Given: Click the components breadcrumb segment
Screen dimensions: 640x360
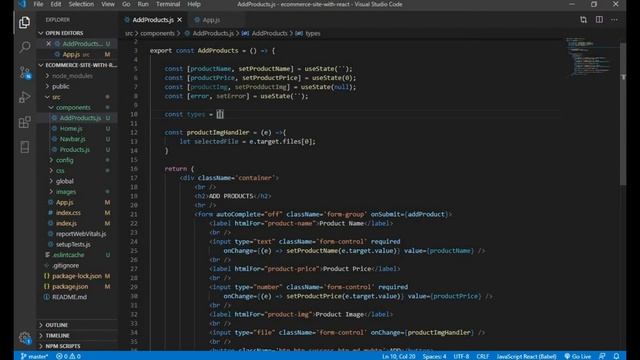Looking at the screenshot, I should coord(157,33).
